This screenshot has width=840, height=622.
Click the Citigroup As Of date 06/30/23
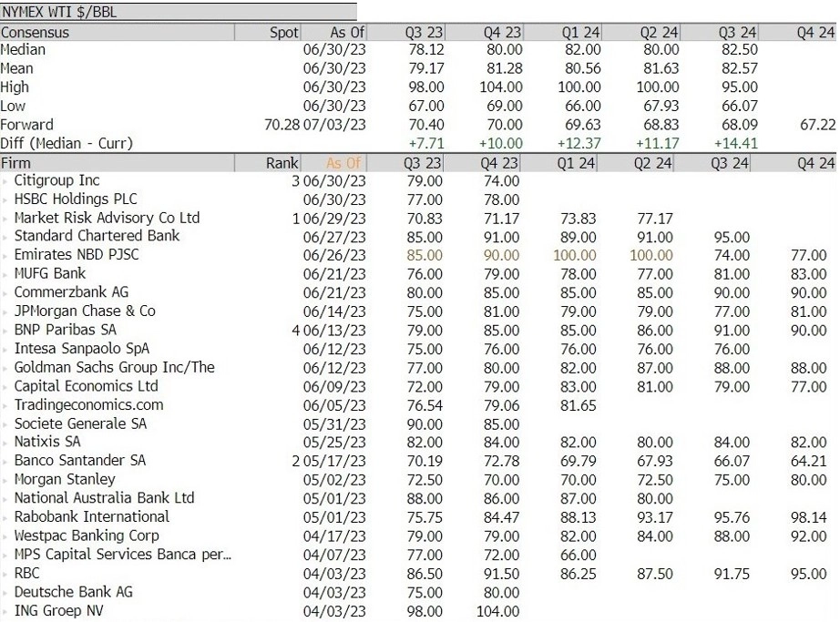pyautogui.click(x=334, y=181)
